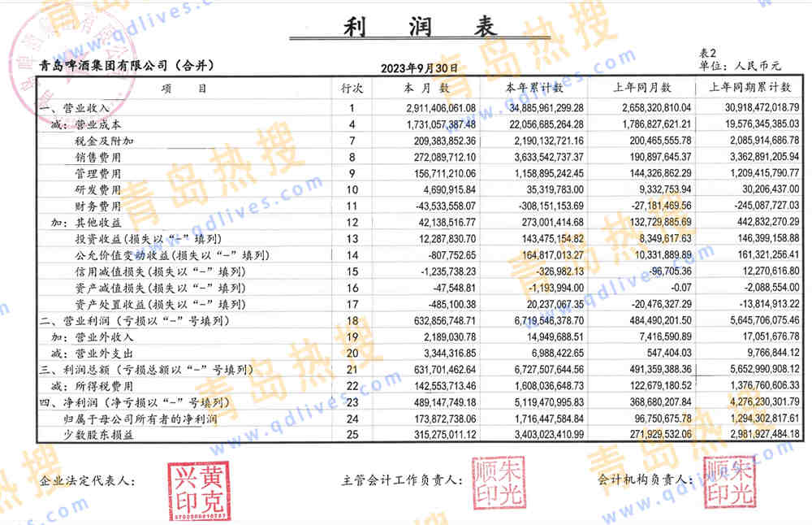The height and width of the screenshot is (525, 812).
Task: Click the 本月数 column header
Action: click(x=426, y=88)
